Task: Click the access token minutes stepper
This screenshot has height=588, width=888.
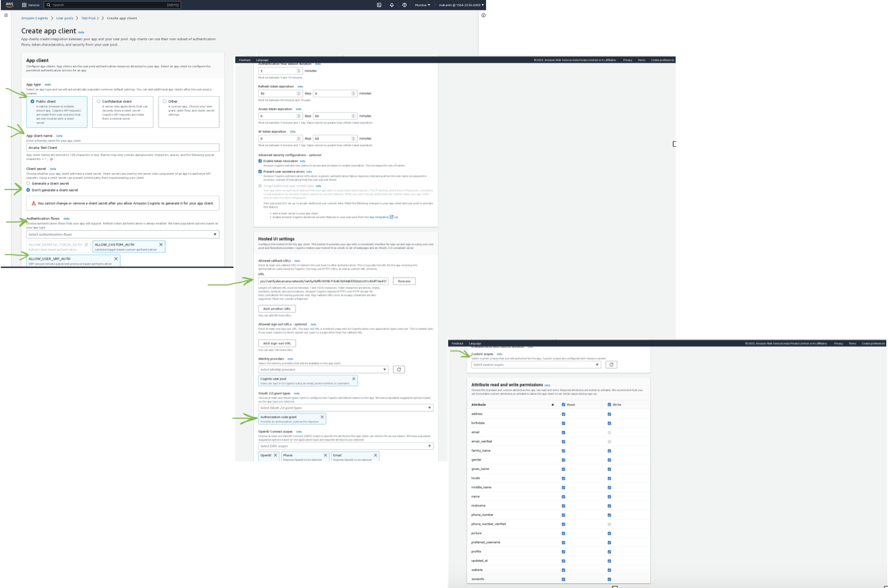Action: pyautogui.click(x=353, y=116)
